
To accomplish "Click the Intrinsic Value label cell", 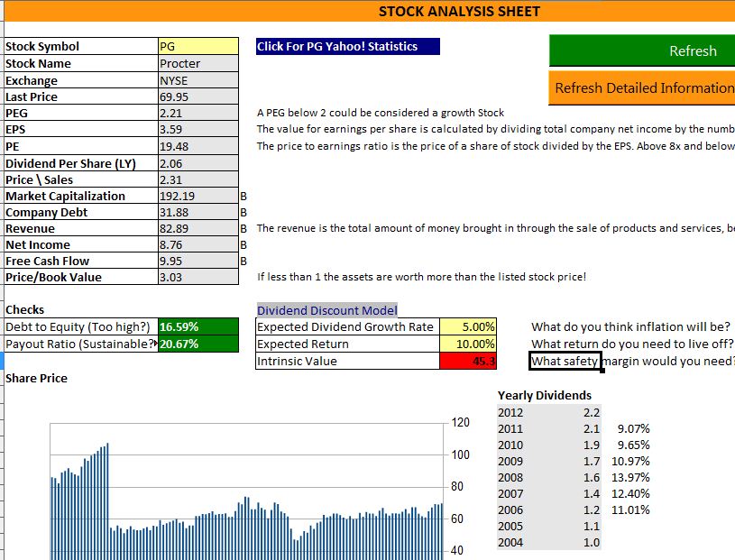I will (347, 362).
